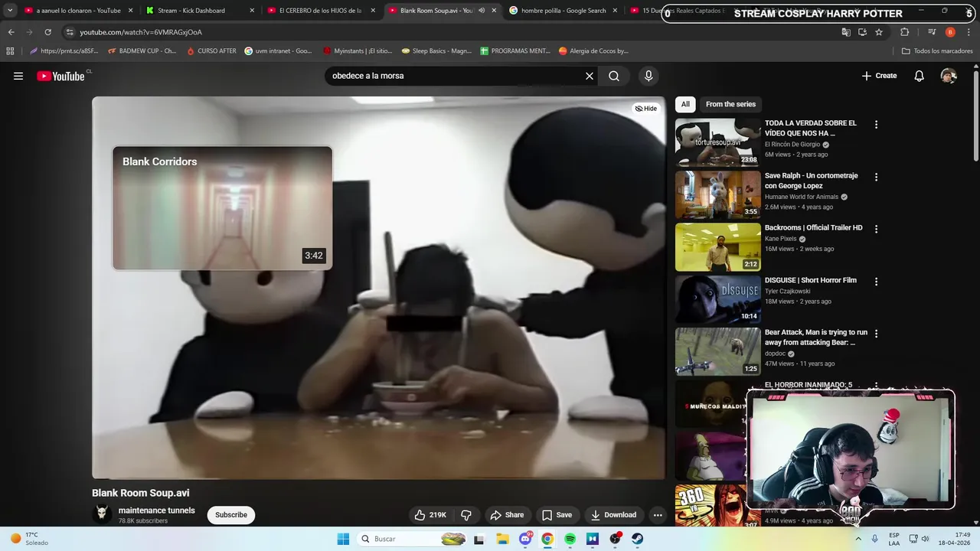The image size is (980, 551).
Task: Share the video
Action: [507, 515]
